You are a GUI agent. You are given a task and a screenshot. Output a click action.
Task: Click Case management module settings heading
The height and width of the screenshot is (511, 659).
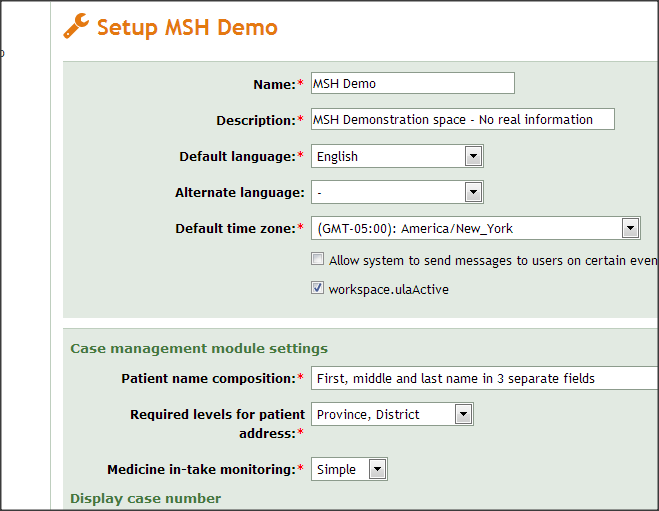(x=199, y=348)
